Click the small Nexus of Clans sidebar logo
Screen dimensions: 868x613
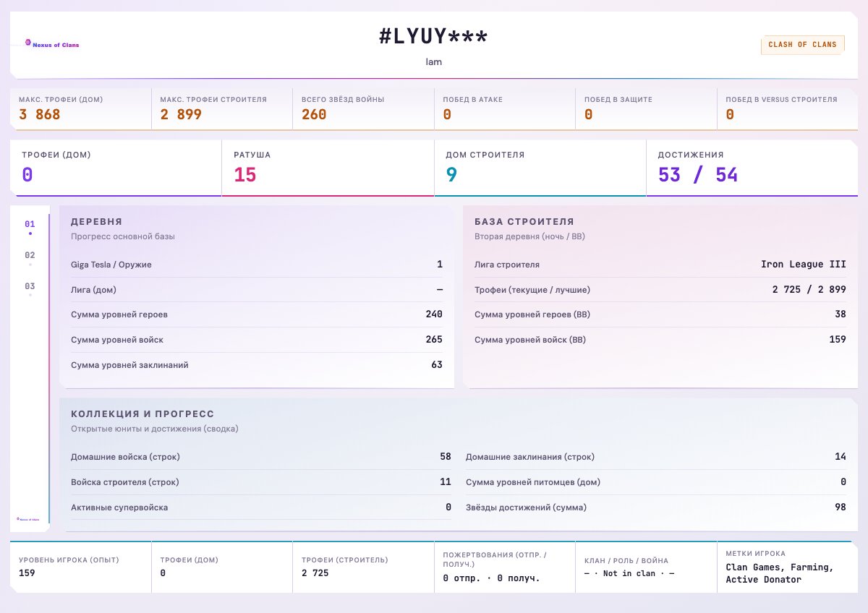coord(30,518)
